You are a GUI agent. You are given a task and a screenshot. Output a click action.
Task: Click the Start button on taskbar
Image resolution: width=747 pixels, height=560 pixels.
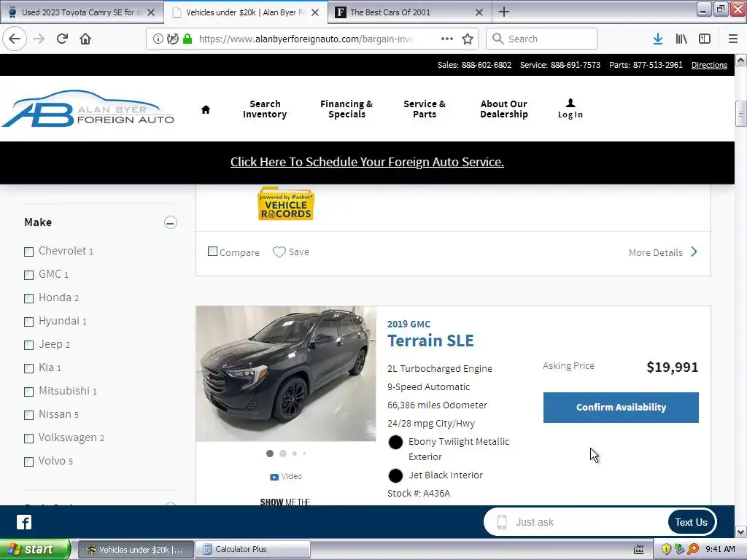coord(35,550)
